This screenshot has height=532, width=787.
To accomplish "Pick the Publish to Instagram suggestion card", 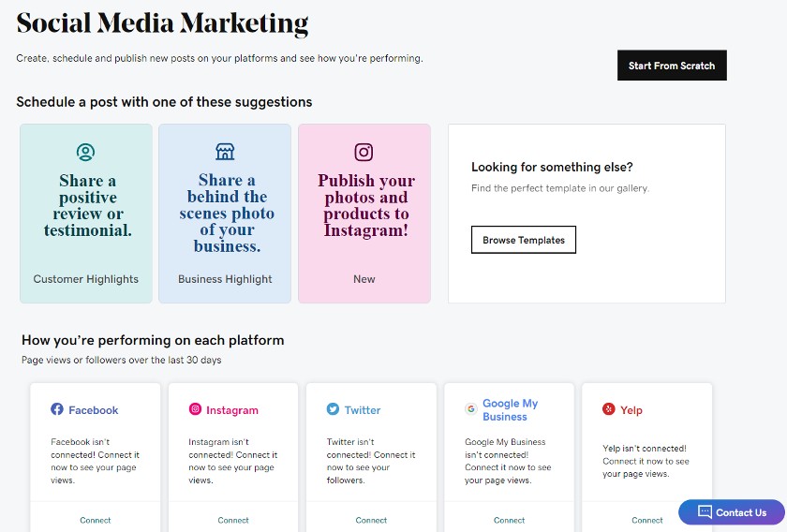I will [x=364, y=214].
